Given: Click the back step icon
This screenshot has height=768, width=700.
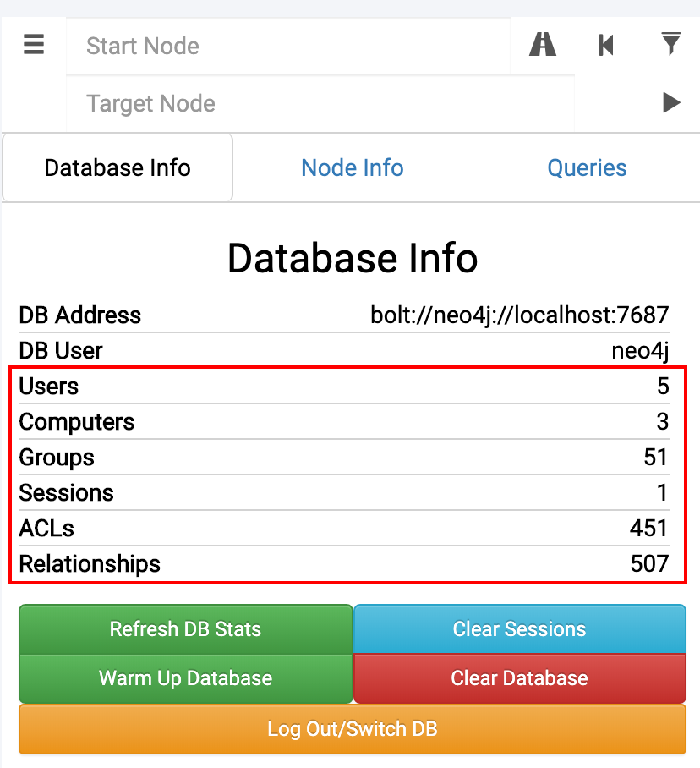Looking at the screenshot, I should click(x=605, y=44).
